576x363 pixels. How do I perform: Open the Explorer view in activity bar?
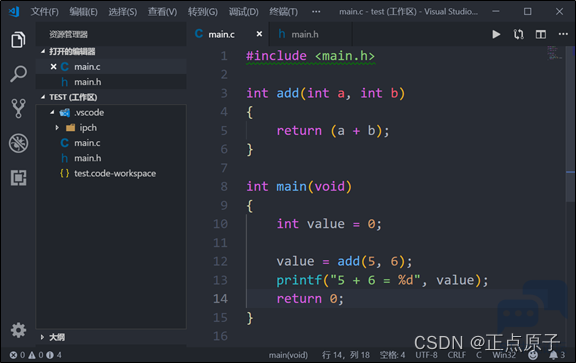click(18, 39)
